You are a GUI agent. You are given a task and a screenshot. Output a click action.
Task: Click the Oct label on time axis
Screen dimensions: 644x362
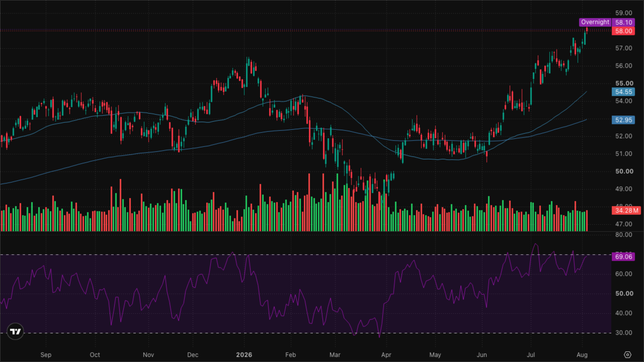95,355
